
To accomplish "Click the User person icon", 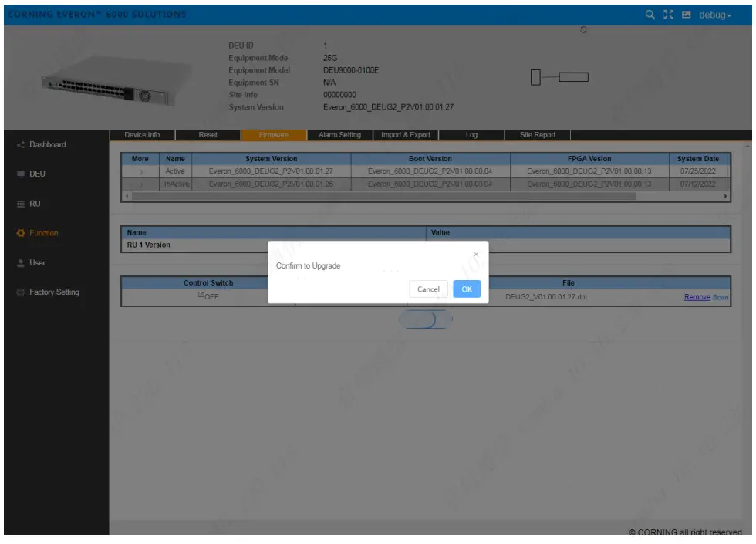I will tap(20, 263).
